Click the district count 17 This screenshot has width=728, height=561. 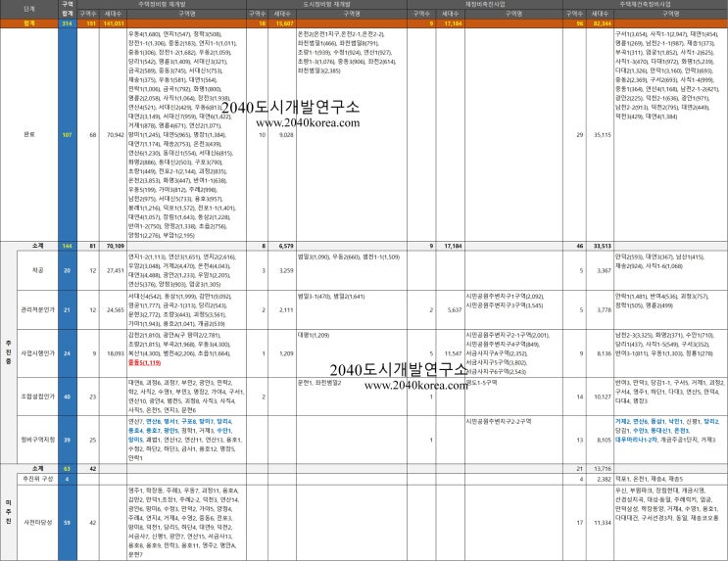coord(579,522)
